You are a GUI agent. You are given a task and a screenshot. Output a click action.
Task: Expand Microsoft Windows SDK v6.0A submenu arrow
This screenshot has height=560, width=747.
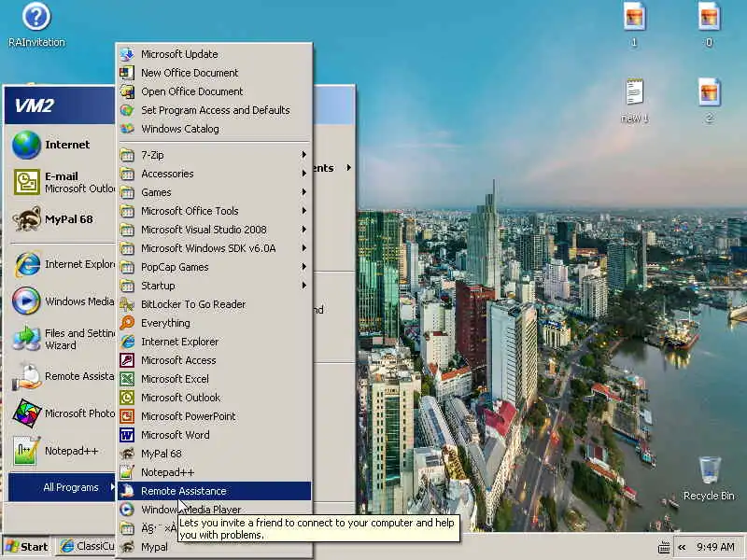click(304, 248)
